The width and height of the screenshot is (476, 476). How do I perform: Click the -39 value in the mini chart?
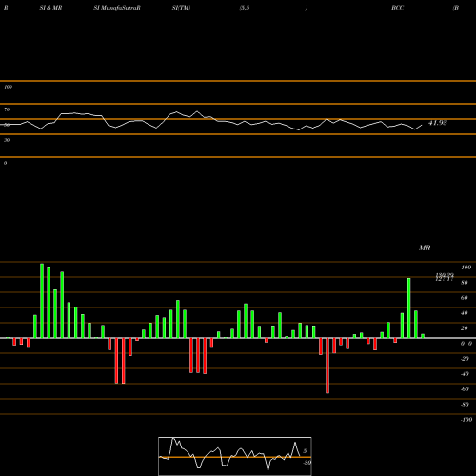click(307, 463)
